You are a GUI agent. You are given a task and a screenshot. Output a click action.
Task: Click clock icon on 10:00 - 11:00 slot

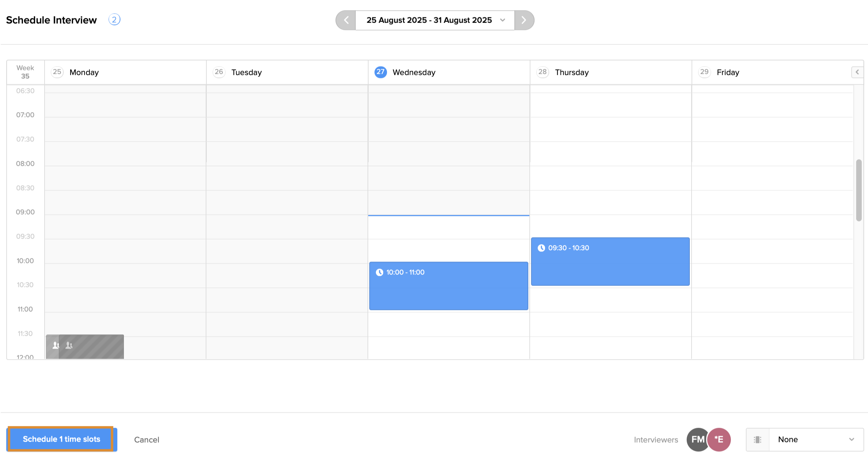click(379, 272)
